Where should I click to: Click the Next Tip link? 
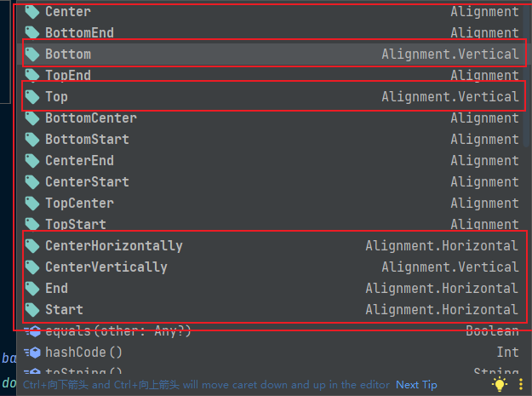coord(416,385)
